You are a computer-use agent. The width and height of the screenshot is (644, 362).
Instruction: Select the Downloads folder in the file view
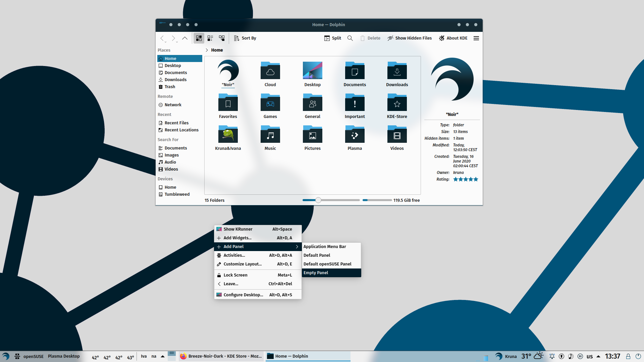click(397, 71)
